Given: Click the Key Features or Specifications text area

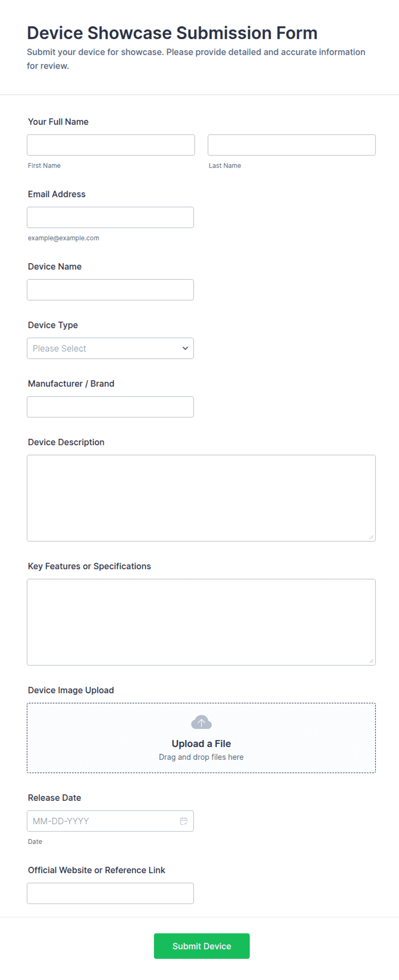Looking at the screenshot, I should pyautogui.click(x=201, y=622).
